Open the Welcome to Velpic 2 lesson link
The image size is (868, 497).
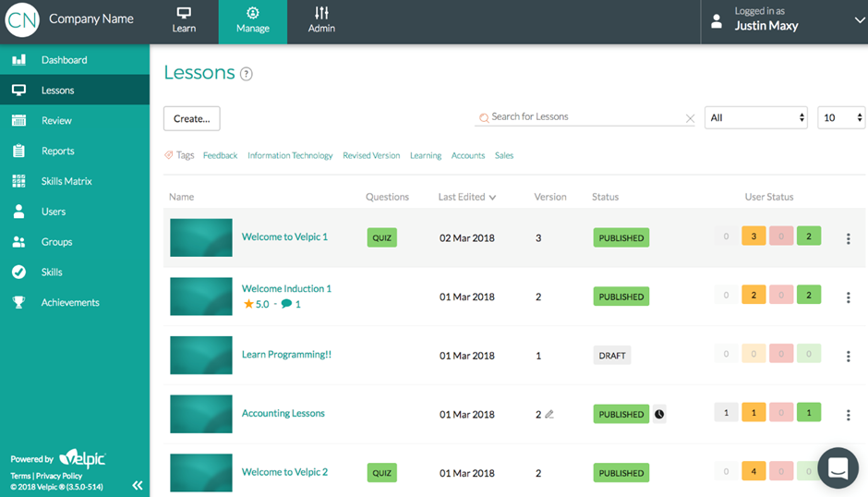284,472
